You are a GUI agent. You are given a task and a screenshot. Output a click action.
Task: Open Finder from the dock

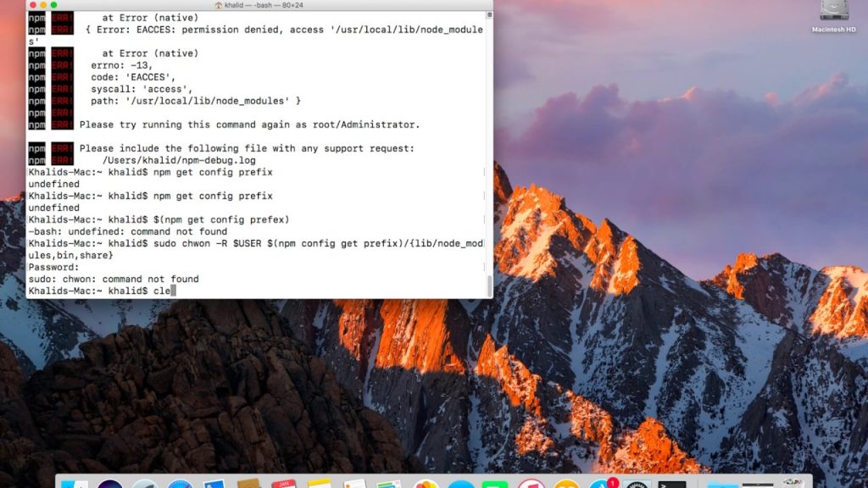(x=75, y=485)
